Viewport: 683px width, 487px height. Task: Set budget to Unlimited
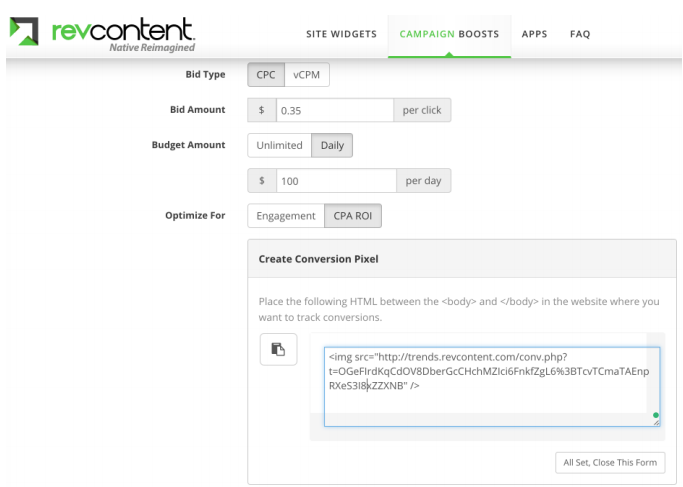click(x=279, y=145)
